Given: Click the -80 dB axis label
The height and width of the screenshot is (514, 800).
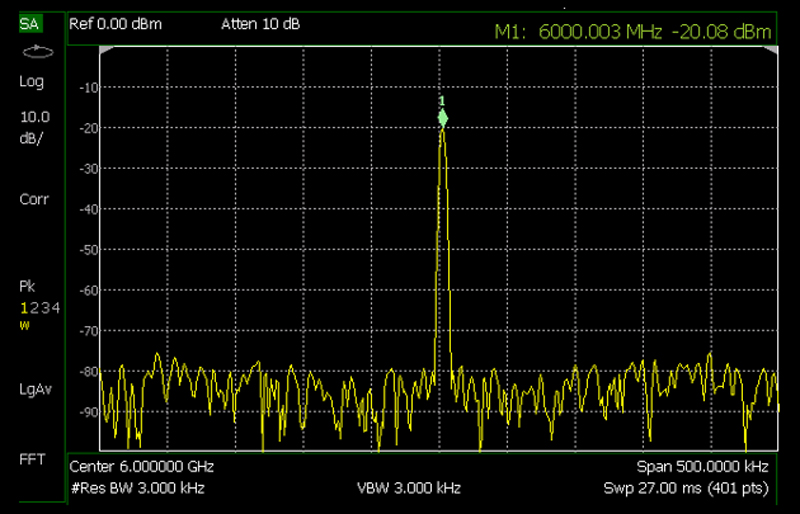Looking at the screenshot, I should coord(89,372).
